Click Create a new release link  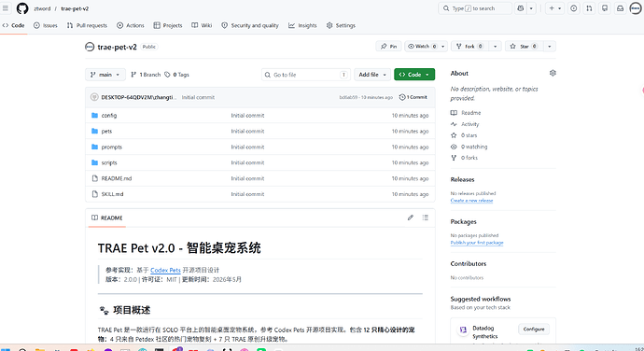[471, 201]
